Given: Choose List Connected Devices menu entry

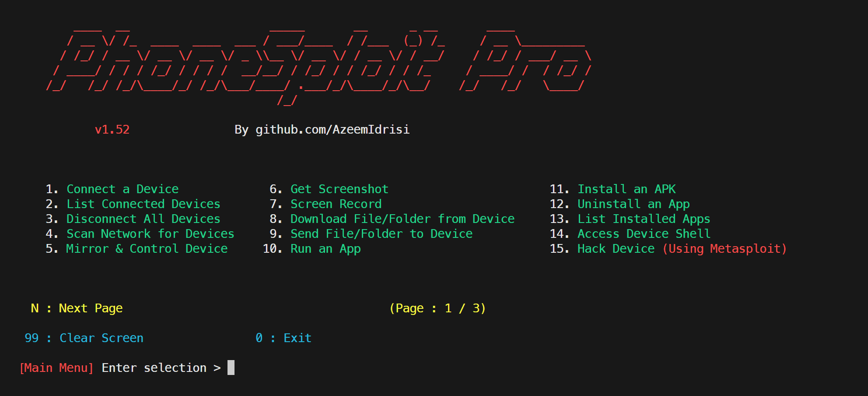Looking at the screenshot, I should click(143, 204).
